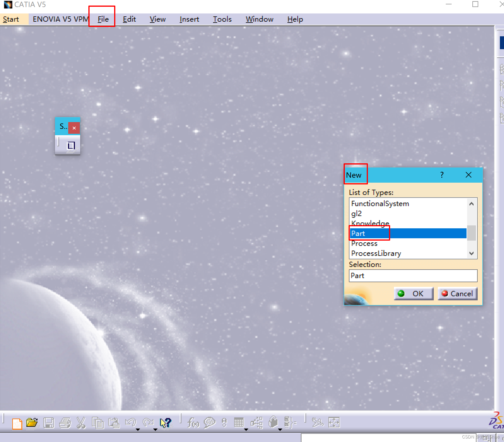Image resolution: width=504 pixels, height=442 pixels.
Task: Click the New document icon in bottom toolbar
Action: pyautogui.click(x=17, y=423)
